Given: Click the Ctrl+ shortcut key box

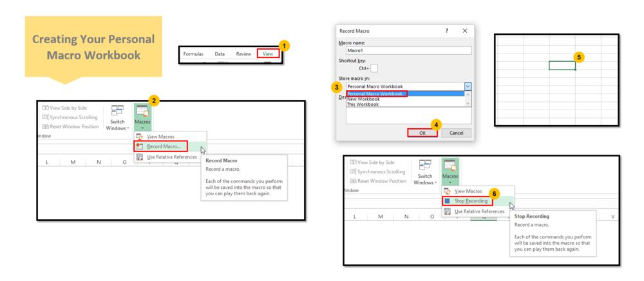Looking at the screenshot, I should 374,68.
